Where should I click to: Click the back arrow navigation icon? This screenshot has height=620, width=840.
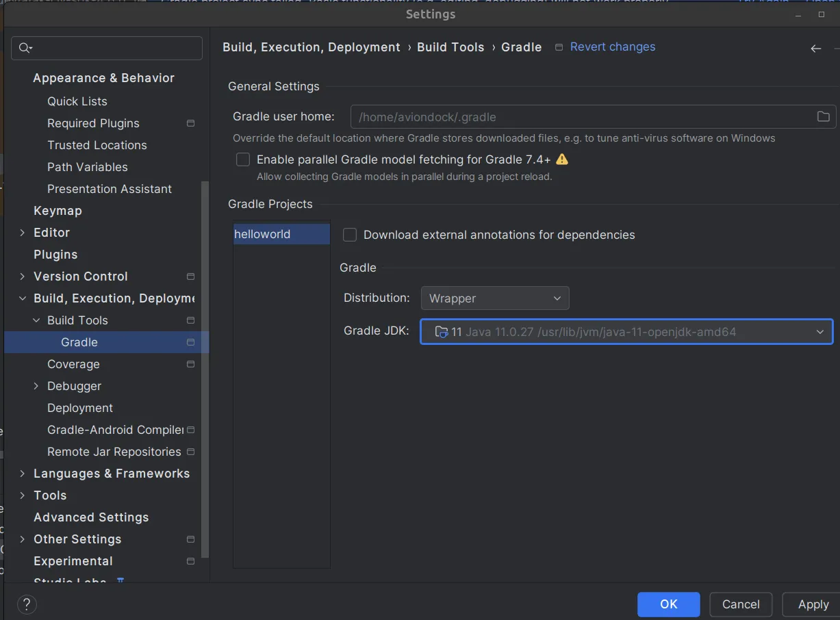tap(815, 49)
